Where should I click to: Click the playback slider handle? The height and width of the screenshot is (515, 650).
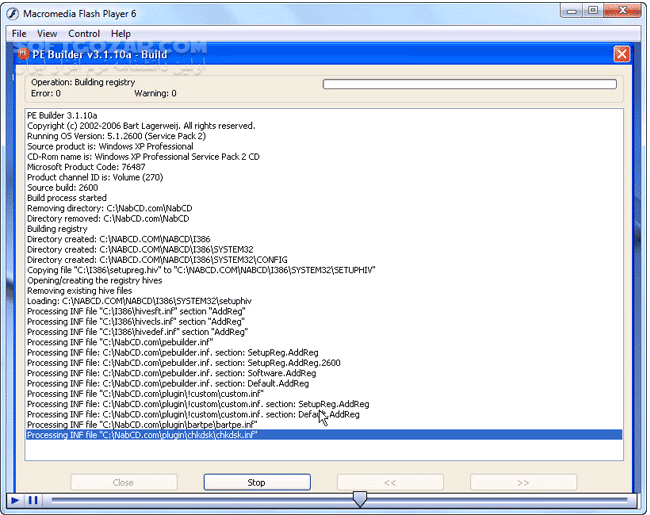[360, 499]
